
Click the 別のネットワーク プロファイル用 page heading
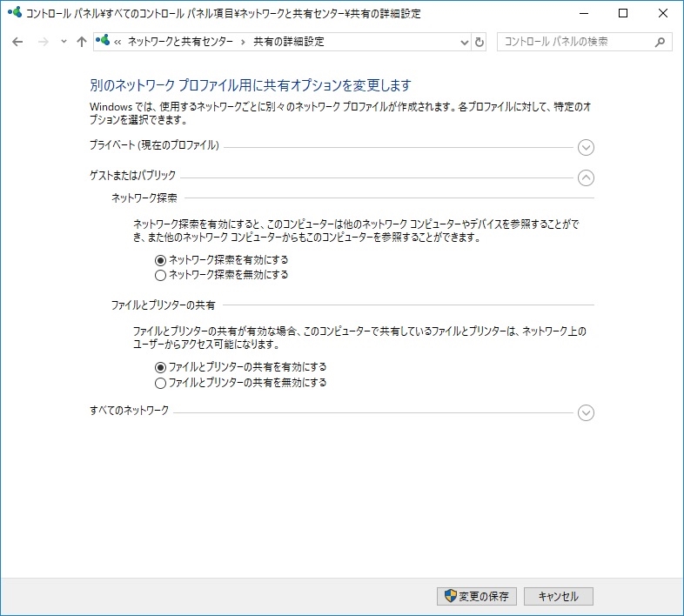pos(251,85)
